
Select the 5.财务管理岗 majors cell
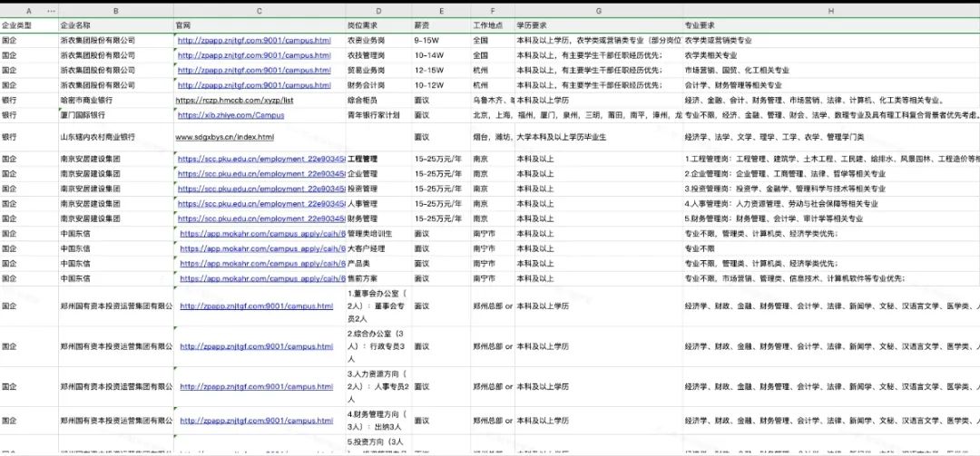pyautogui.click(x=831, y=218)
